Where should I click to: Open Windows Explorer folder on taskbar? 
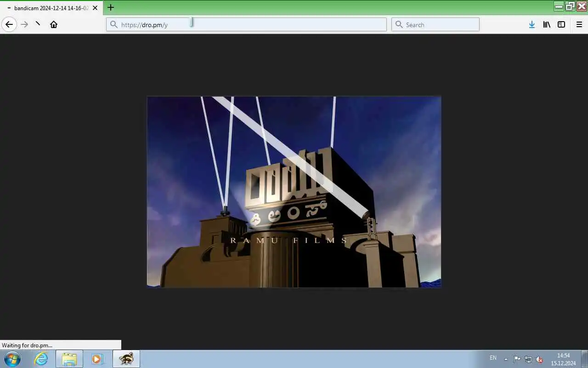69,359
